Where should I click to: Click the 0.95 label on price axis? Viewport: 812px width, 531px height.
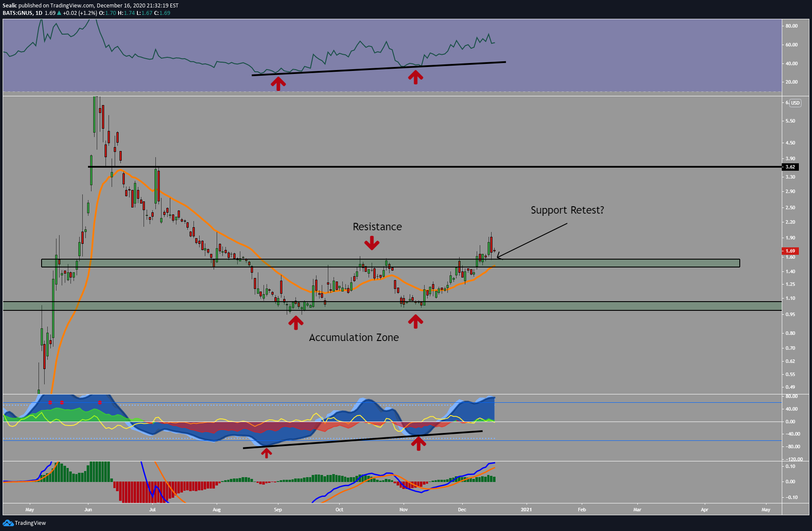[790, 314]
